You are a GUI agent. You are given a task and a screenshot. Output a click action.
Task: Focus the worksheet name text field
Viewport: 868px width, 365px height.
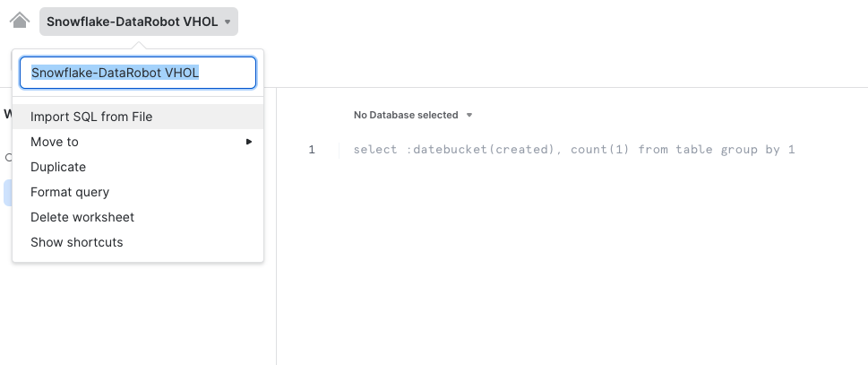click(138, 73)
